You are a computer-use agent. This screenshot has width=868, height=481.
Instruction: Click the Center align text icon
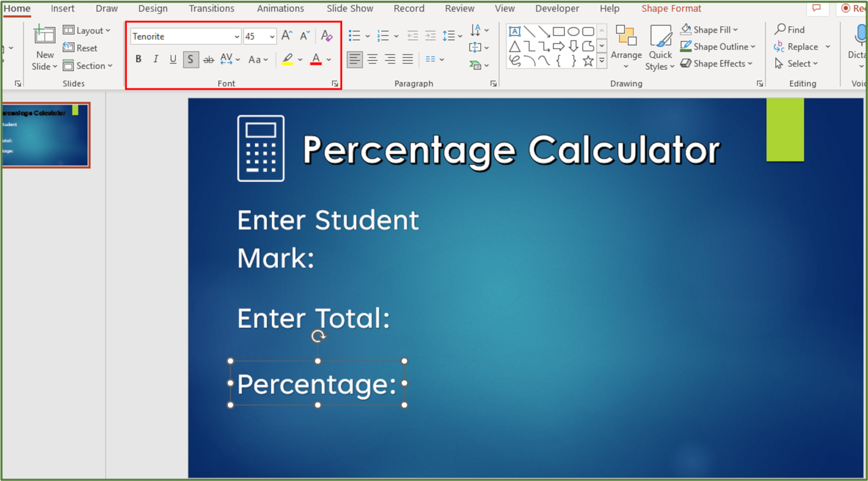click(372, 60)
